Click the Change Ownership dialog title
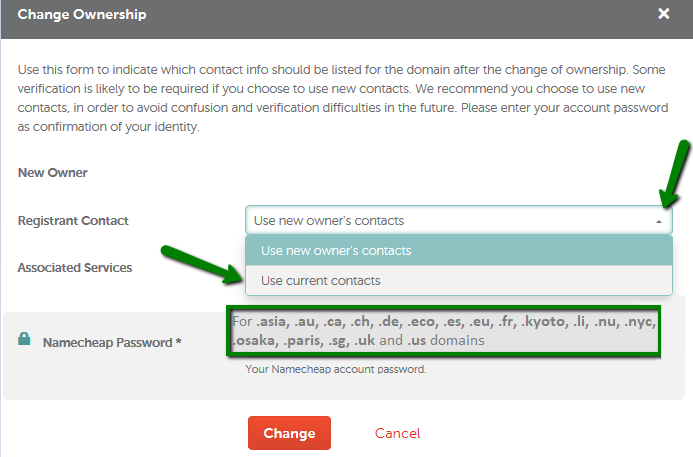693x457 pixels. 82,14
